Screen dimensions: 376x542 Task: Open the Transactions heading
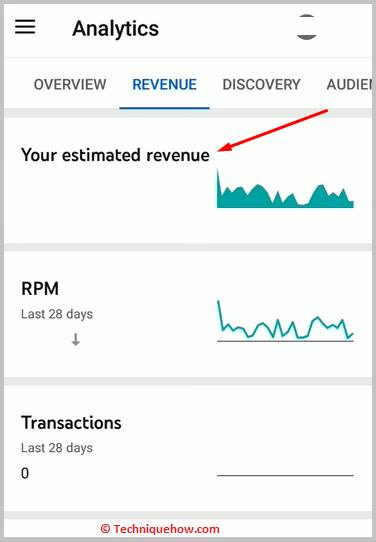(x=71, y=422)
